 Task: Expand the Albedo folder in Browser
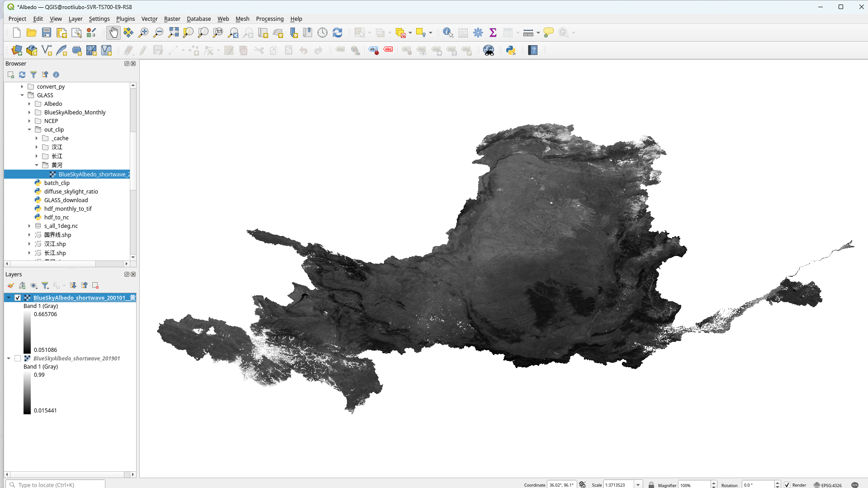pyautogui.click(x=29, y=104)
